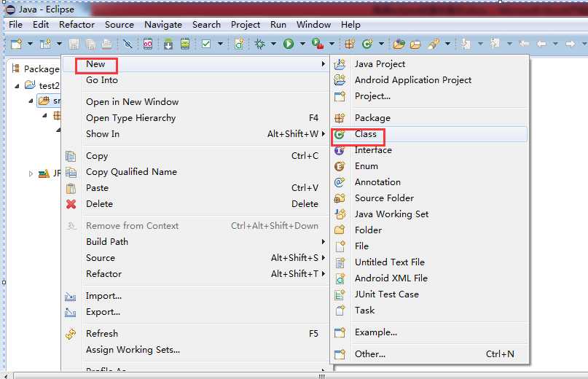Choose Go Into from context menu
The height and width of the screenshot is (379, 588).
(196, 80)
